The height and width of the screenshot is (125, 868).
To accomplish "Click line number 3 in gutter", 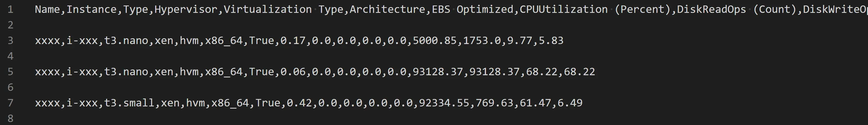I will click(10, 40).
